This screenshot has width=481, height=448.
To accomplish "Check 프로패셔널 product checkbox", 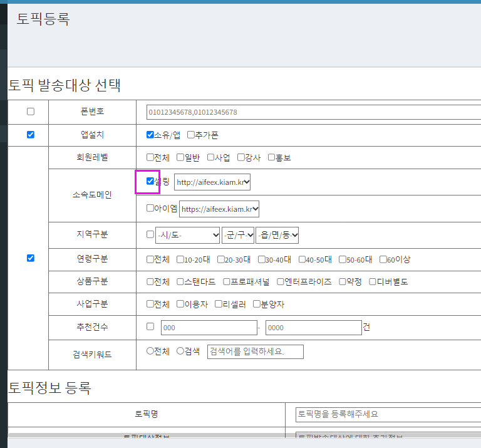I will coord(227,281).
